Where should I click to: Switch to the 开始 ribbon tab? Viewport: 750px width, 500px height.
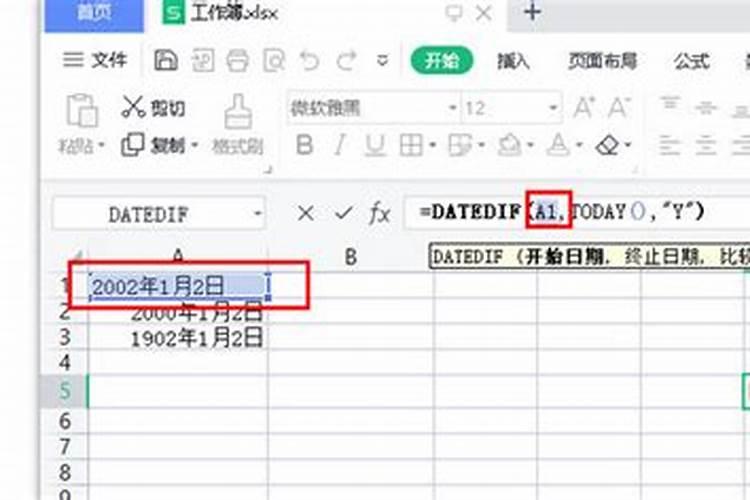(x=442, y=61)
